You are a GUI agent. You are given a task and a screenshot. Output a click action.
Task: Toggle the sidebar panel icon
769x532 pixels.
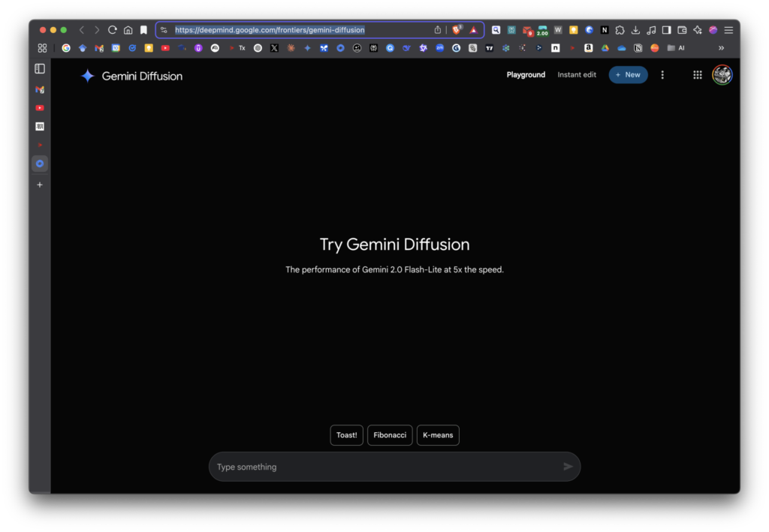click(40, 68)
